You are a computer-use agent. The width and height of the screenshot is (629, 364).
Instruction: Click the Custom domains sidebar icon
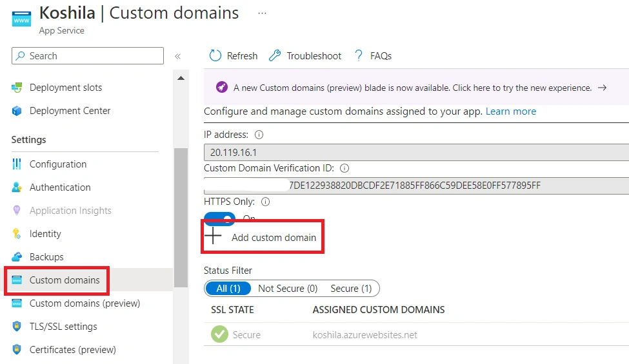(x=17, y=280)
